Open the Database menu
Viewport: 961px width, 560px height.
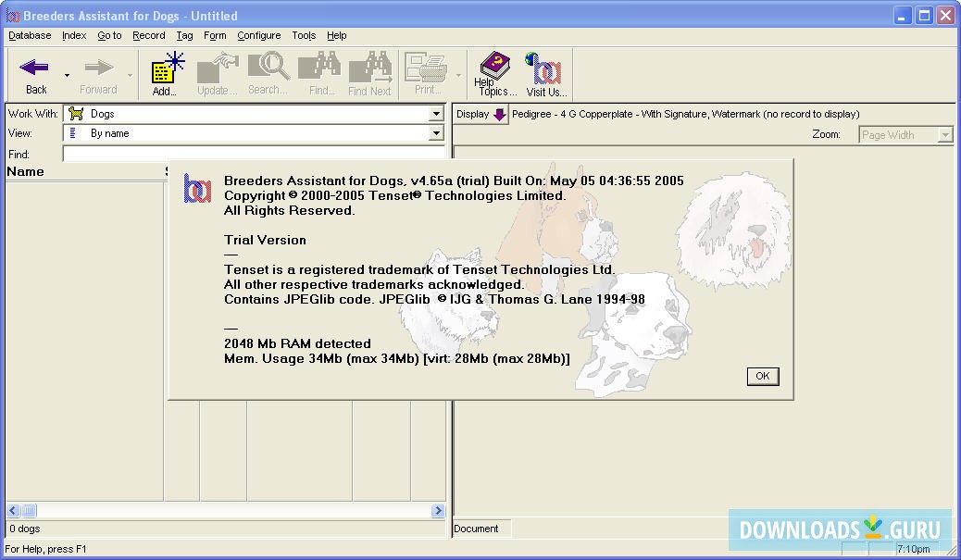[30, 35]
